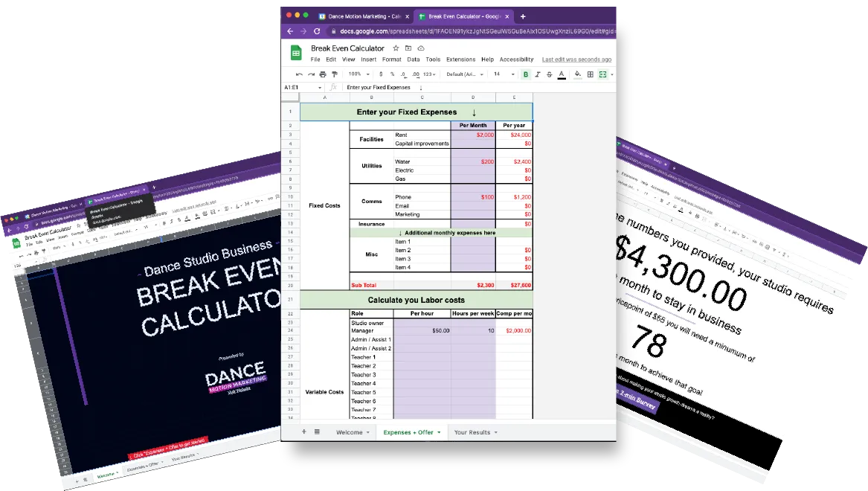Open the font size 14 dropdown
The height and width of the screenshot is (491, 868).
click(x=504, y=74)
